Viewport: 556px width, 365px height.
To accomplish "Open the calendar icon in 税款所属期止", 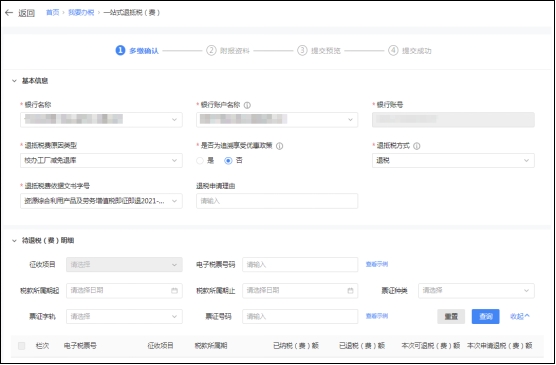I will [350, 291].
